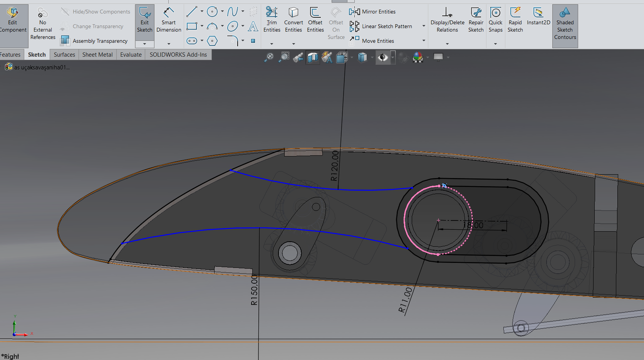Expand the Linear Sketch Pattern dropdown arrow
The width and height of the screenshot is (644, 360).
point(424,26)
